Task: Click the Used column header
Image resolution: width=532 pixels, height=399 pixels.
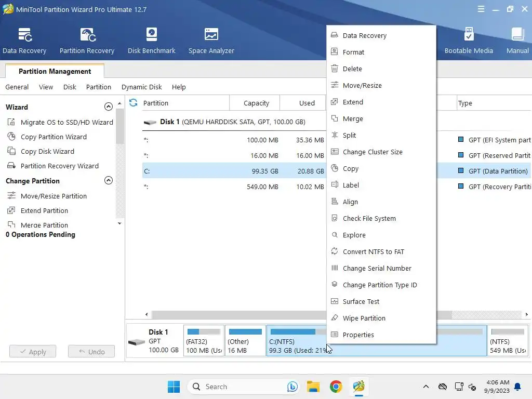Action: pyautogui.click(x=303, y=103)
